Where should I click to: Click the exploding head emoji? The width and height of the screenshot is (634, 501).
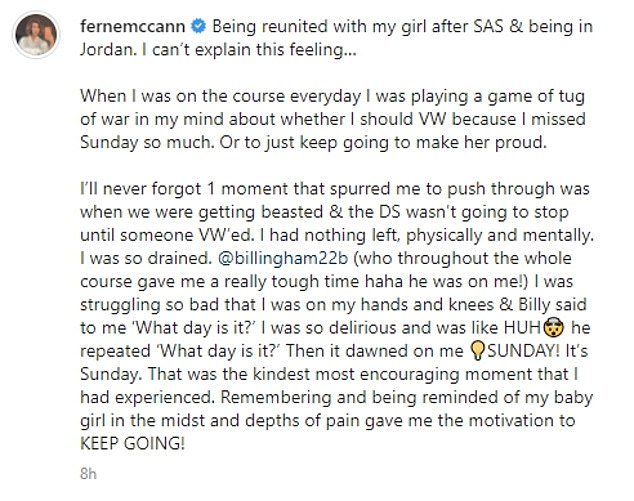tap(554, 328)
